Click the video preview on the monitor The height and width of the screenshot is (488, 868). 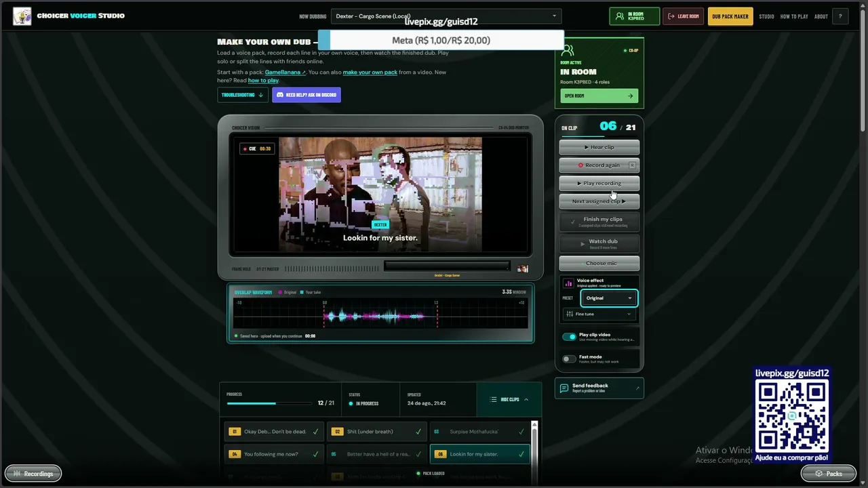(x=380, y=195)
